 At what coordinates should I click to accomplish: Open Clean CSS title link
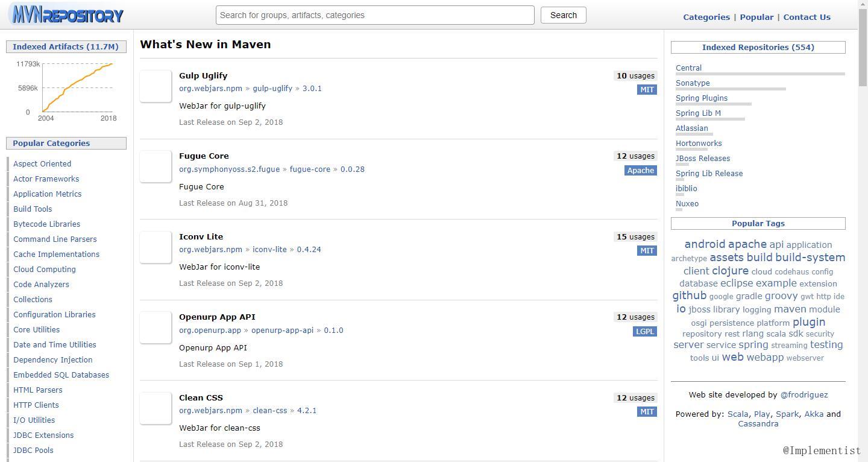tap(201, 397)
